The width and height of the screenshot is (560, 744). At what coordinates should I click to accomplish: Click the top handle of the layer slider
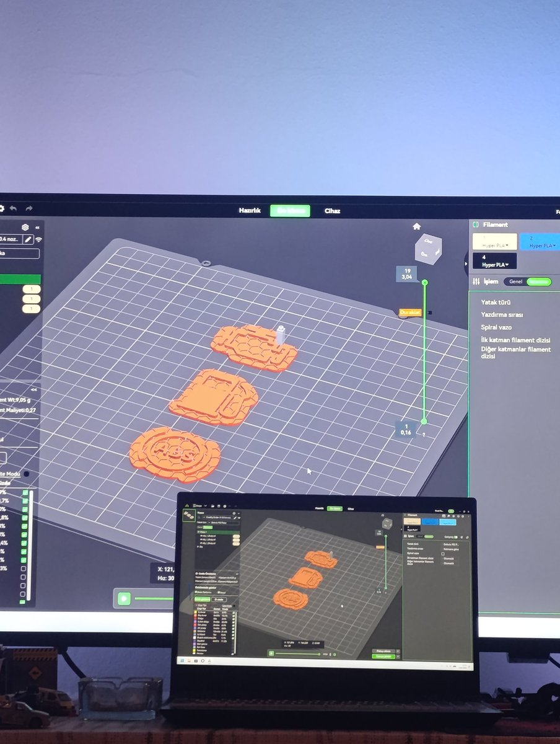424,283
